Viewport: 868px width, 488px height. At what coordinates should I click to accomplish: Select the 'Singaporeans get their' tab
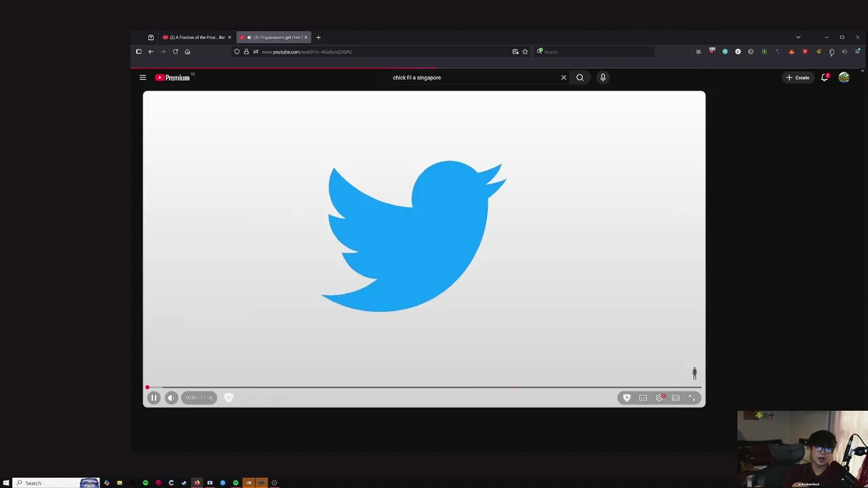(x=273, y=37)
